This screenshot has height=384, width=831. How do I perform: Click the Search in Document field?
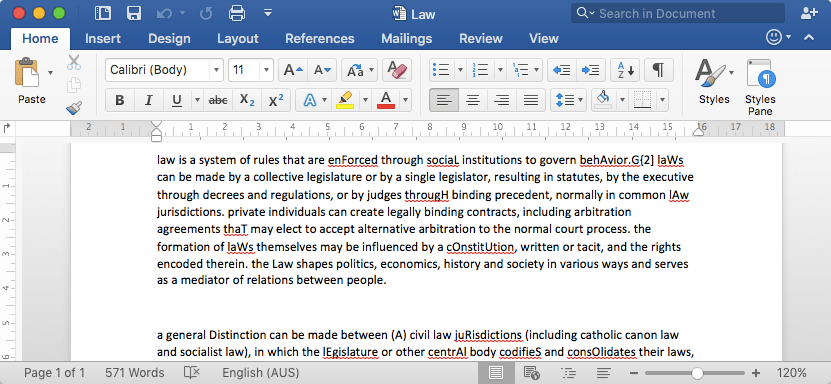pos(678,13)
